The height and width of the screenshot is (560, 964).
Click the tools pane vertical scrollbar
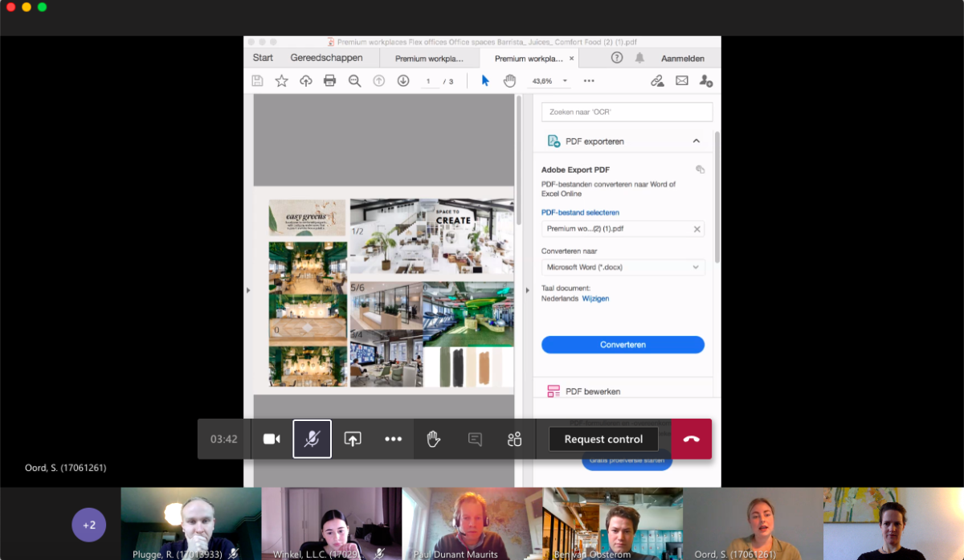coord(717,197)
